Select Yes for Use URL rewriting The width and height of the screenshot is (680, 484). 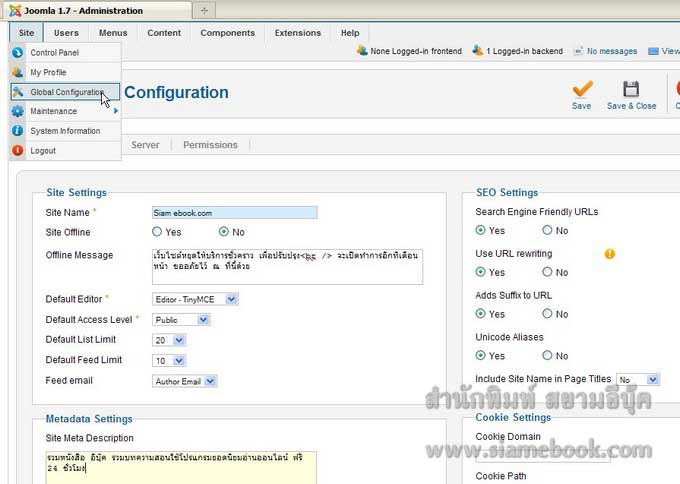point(480,272)
